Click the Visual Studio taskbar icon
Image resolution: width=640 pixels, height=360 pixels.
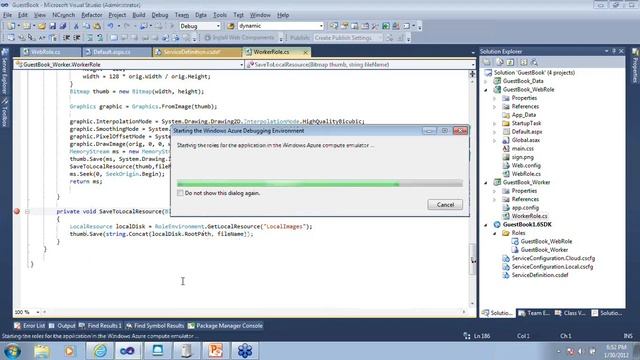(127, 351)
